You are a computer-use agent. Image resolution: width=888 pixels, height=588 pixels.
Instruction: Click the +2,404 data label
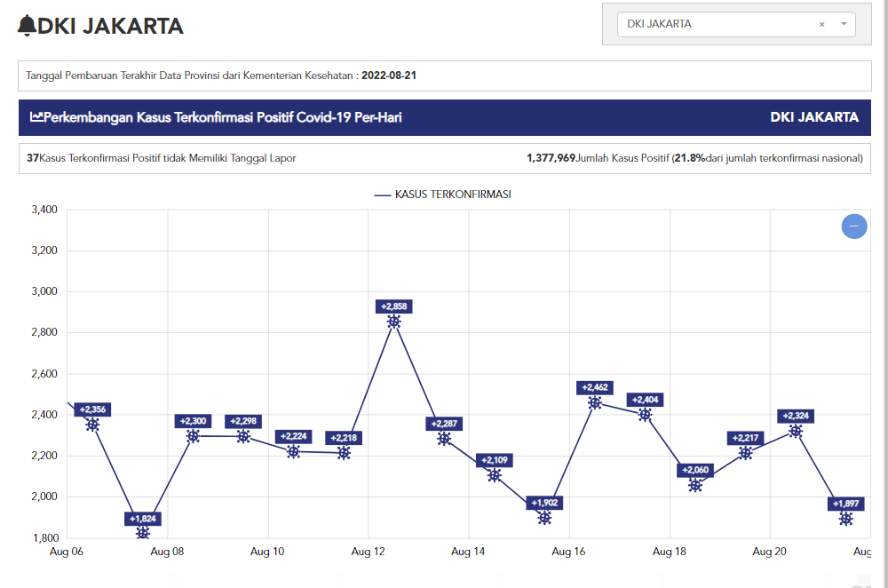645,400
